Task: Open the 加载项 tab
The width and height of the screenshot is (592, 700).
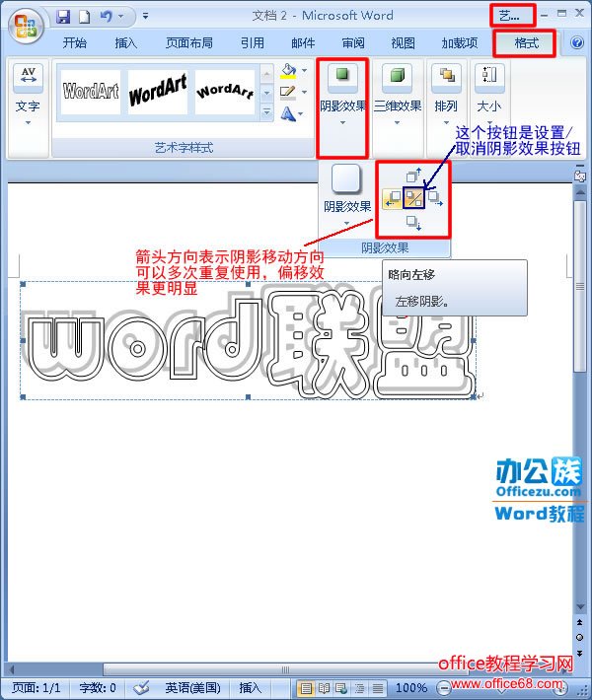Action: tap(460, 42)
